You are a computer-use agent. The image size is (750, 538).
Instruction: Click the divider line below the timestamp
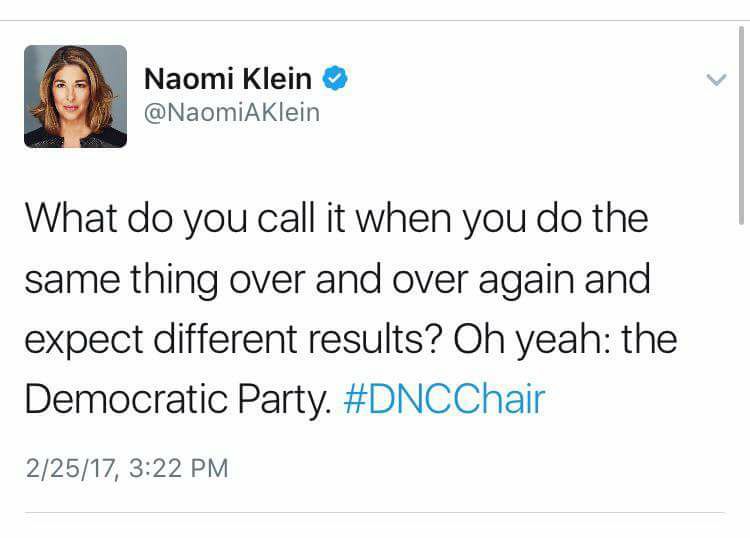375,513
